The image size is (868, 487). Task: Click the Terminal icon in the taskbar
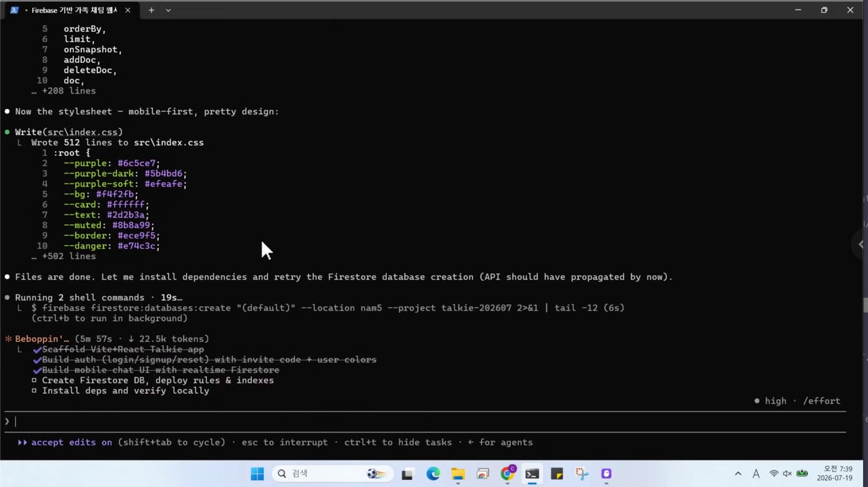(x=532, y=474)
